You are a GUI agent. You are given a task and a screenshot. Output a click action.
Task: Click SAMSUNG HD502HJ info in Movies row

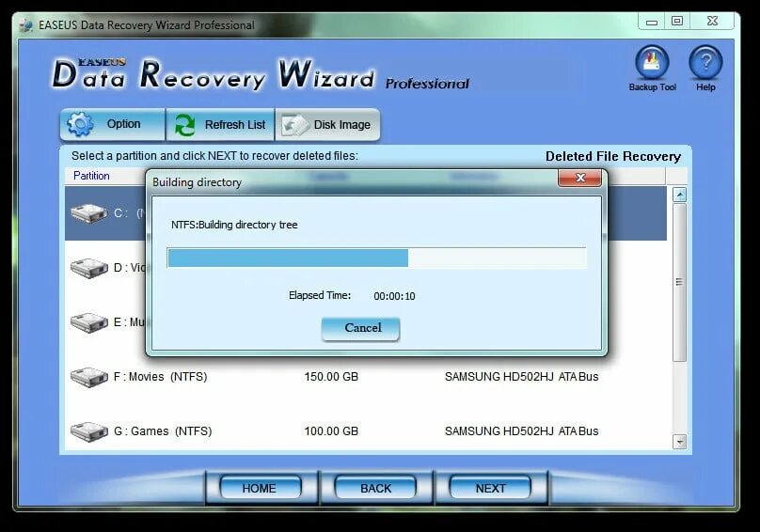(521, 377)
